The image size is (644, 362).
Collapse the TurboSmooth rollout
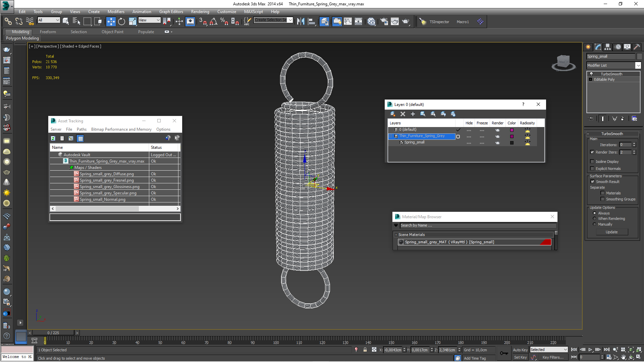click(x=612, y=133)
